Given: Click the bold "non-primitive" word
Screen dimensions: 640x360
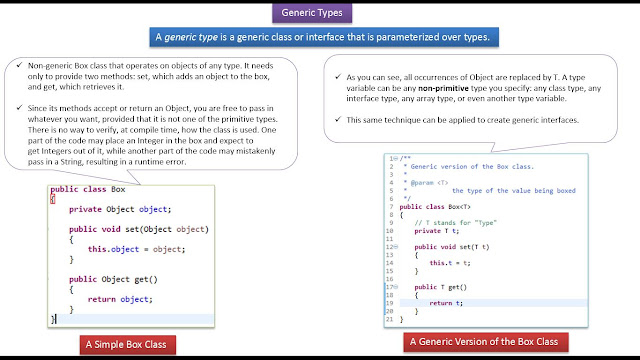Looking at the screenshot, I should click(443, 88).
